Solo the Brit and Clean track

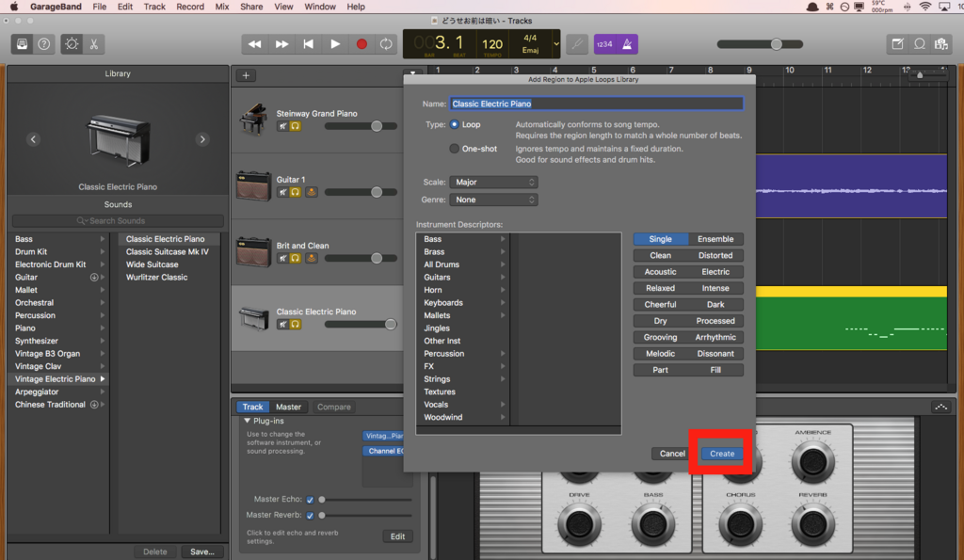pos(295,258)
